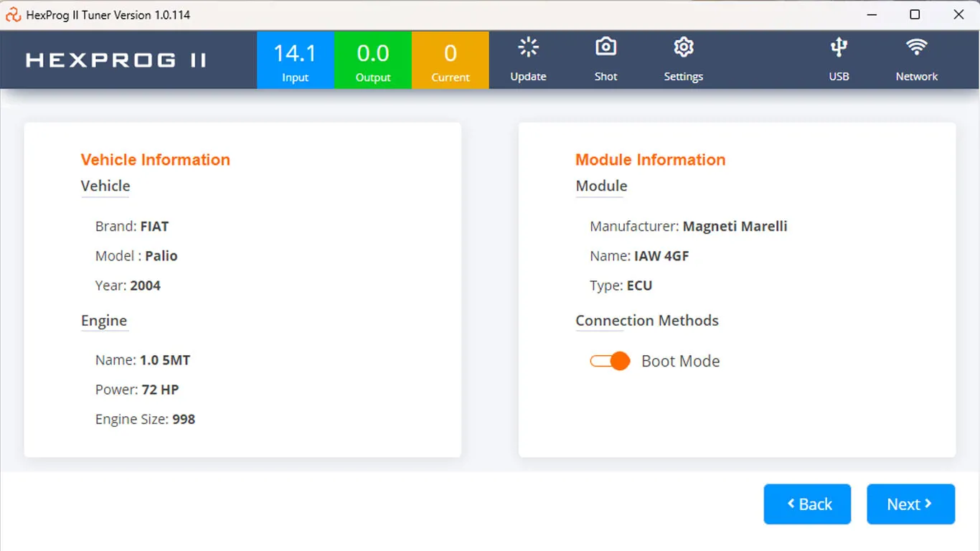Viewport: 980px width, 551px height.
Task: Click the Model : Palio text
Action: pyautogui.click(x=136, y=256)
